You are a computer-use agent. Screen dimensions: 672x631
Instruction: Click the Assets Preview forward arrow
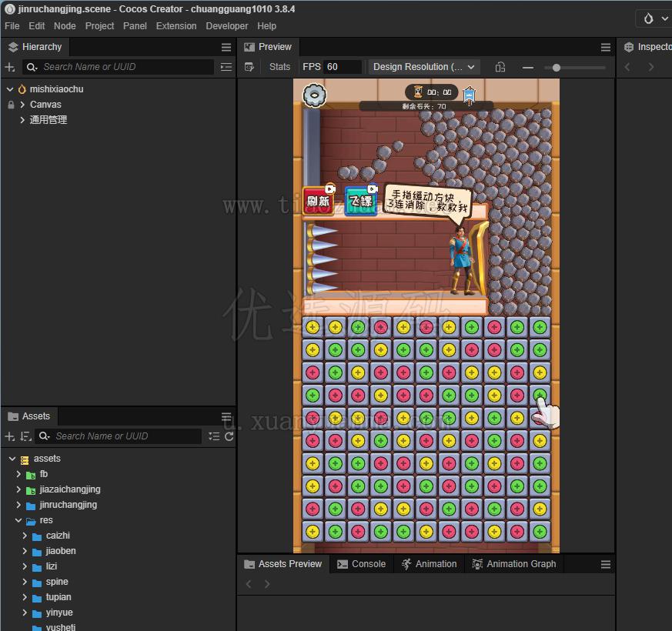(267, 583)
